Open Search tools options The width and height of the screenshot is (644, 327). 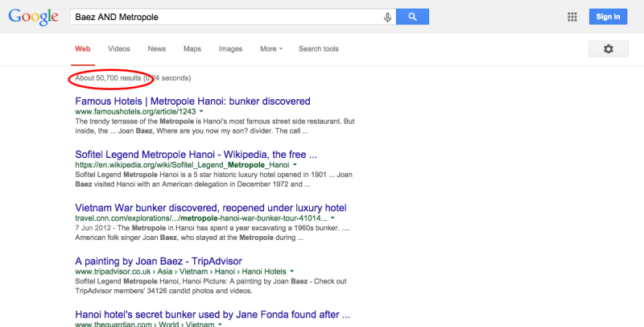click(319, 49)
